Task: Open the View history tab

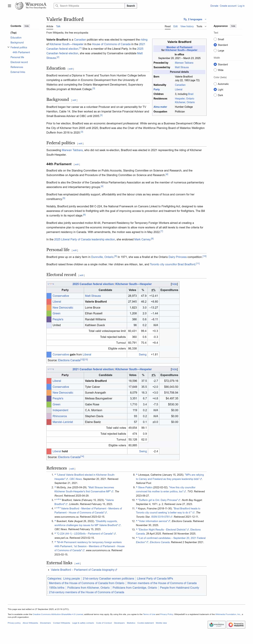Action: 187,26
